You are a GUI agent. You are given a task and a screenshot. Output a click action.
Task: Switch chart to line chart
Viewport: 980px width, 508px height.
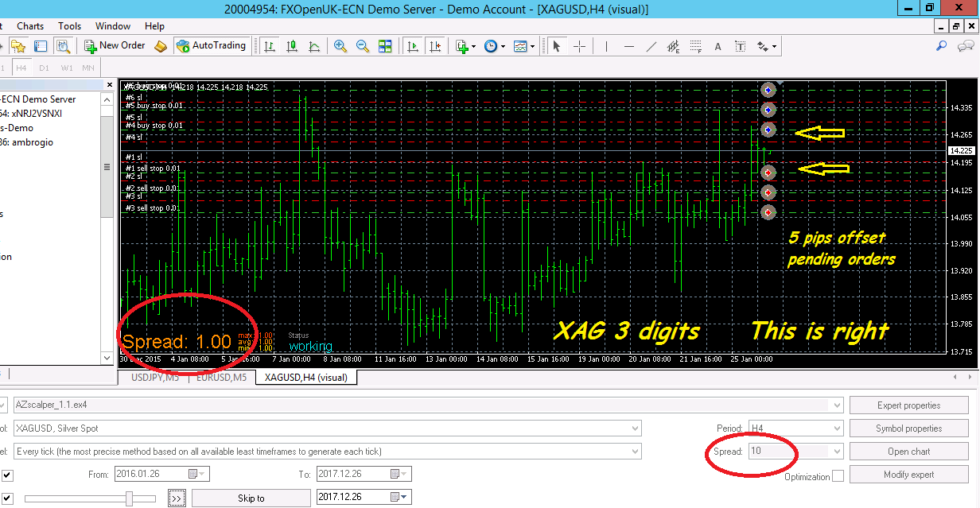click(314, 46)
